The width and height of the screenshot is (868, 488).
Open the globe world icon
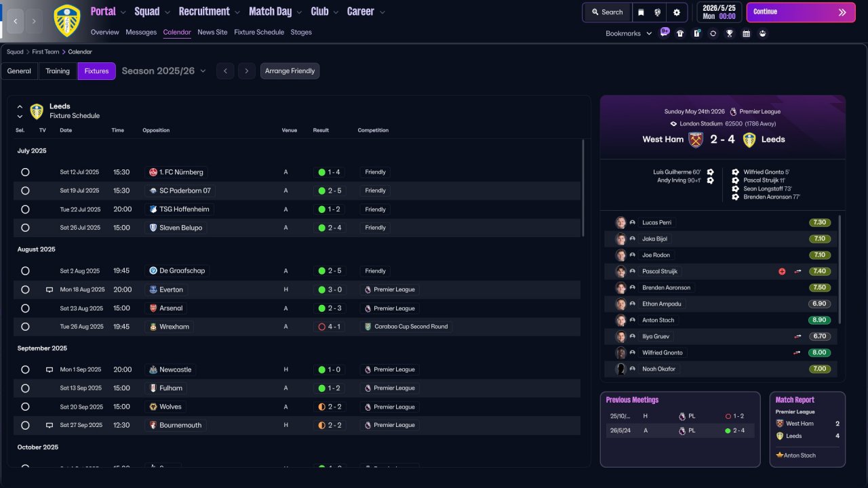(x=658, y=12)
